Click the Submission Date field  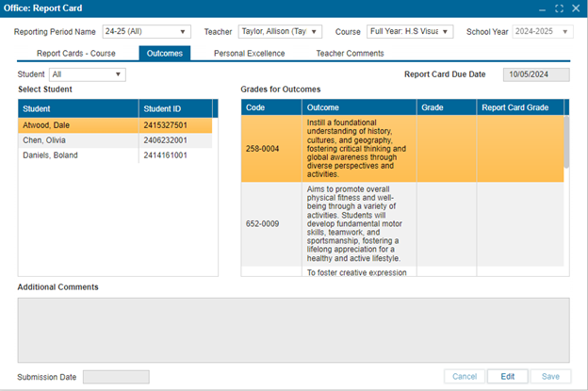[116, 377]
